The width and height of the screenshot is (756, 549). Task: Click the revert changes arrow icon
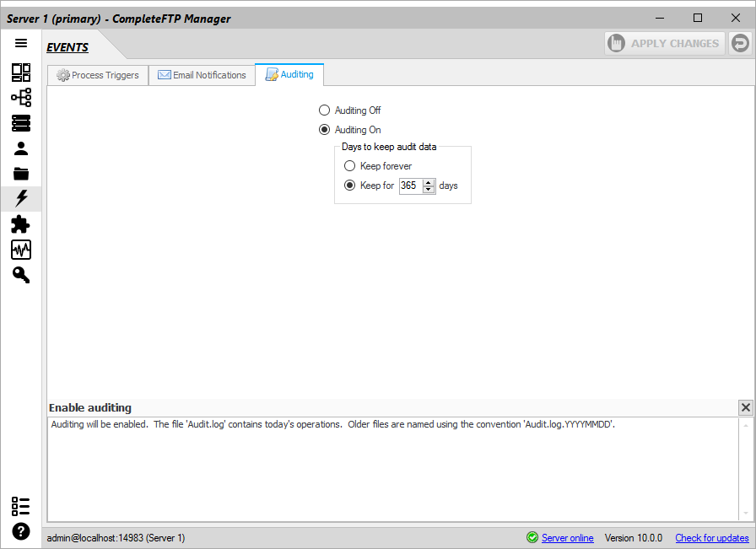740,43
